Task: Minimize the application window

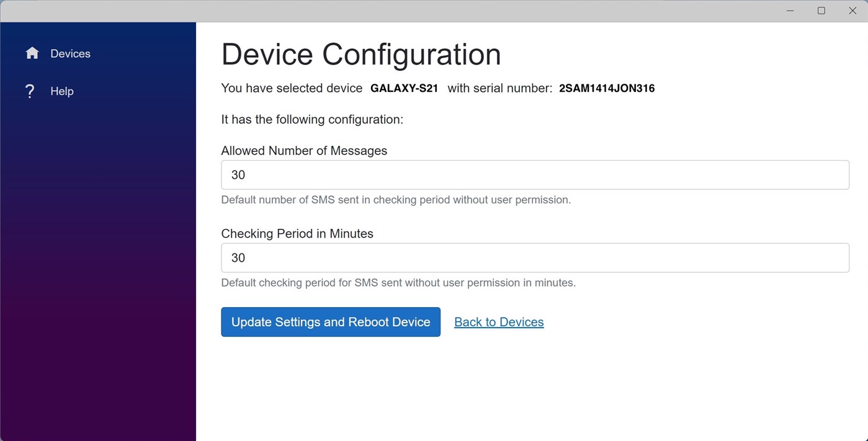Action: click(x=790, y=11)
